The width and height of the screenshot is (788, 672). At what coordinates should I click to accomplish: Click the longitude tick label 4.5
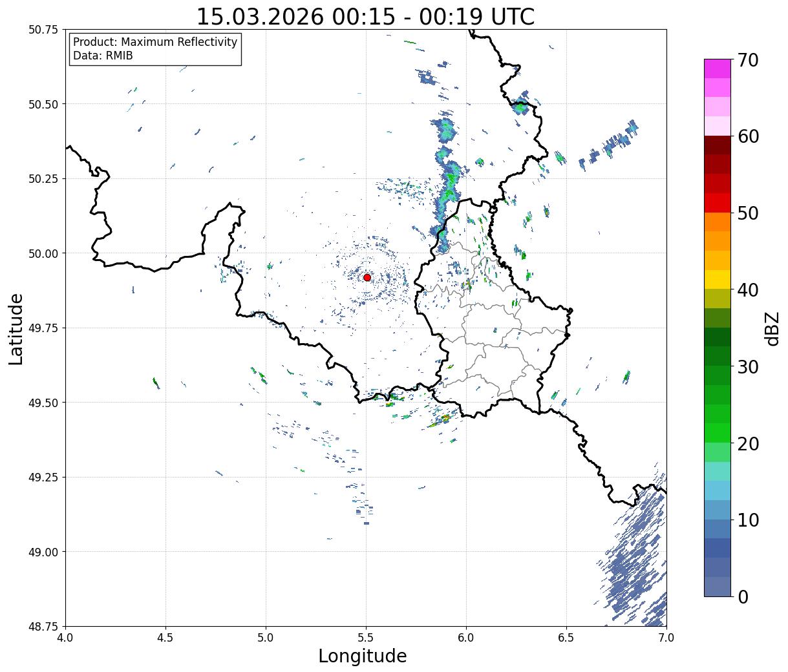pos(165,638)
